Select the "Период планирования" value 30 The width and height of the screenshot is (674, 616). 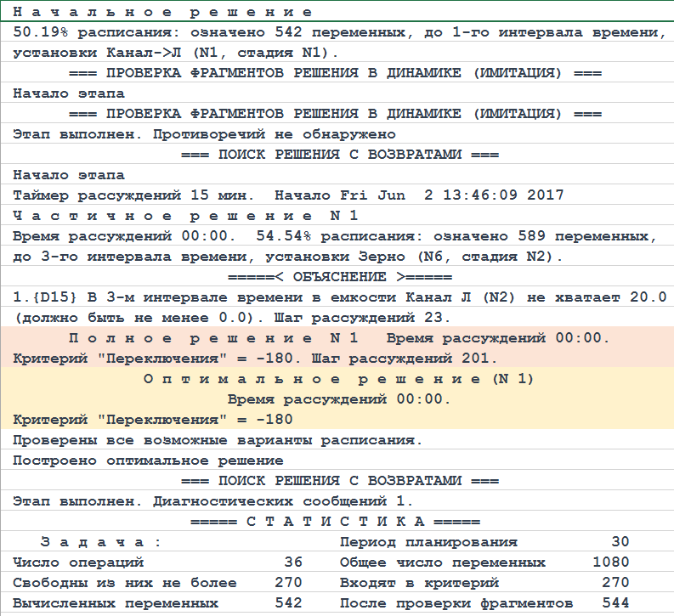coord(620,542)
